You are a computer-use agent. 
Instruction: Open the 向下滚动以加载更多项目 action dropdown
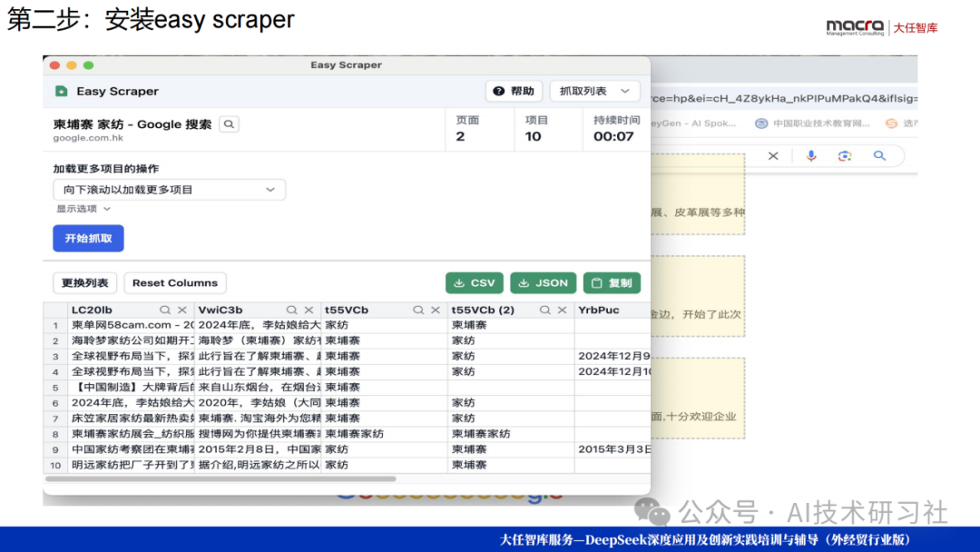[x=169, y=190]
